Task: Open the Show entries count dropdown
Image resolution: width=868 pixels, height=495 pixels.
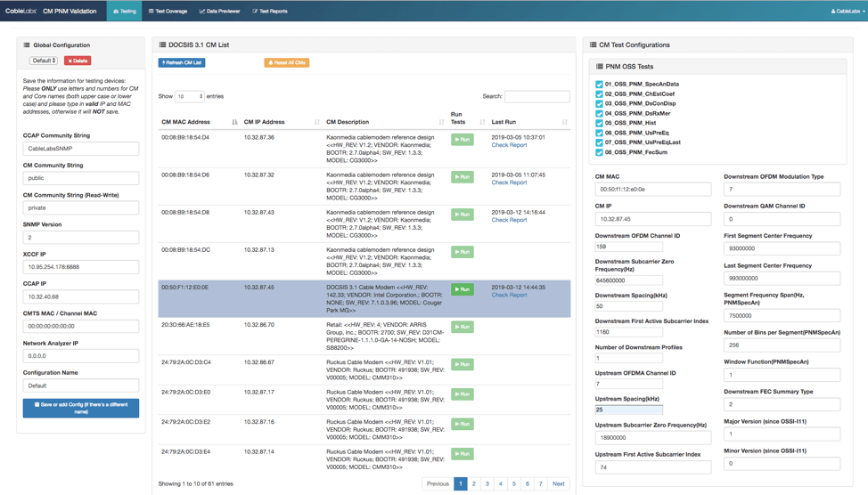Action: pyautogui.click(x=189, y=96)
